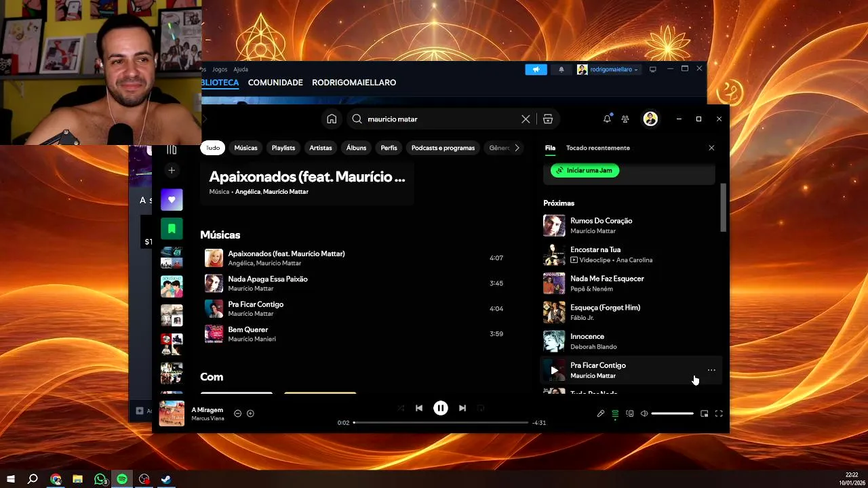The image size is (868, 488).
Task: Switch to the Fila tab
Action: tap(550, 148)
